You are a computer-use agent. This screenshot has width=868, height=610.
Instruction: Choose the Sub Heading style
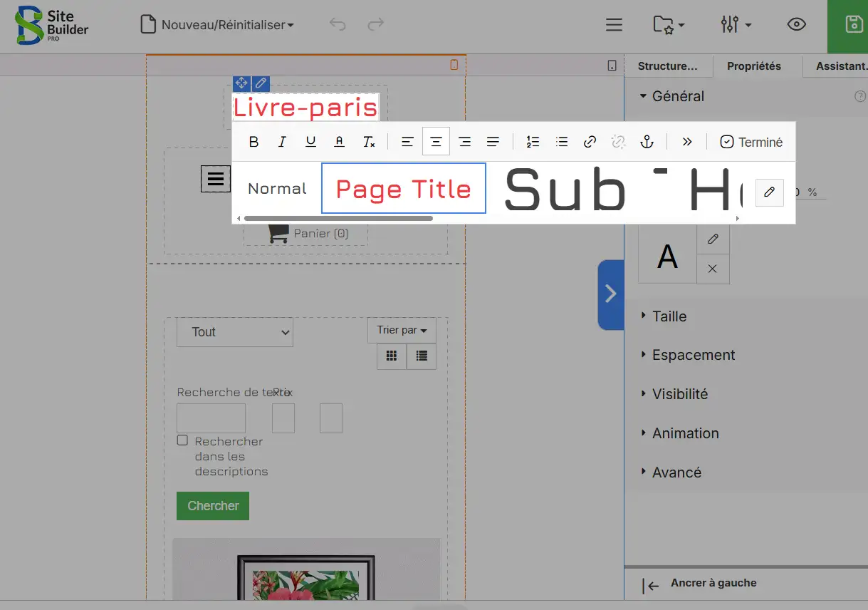pos(622,188)
